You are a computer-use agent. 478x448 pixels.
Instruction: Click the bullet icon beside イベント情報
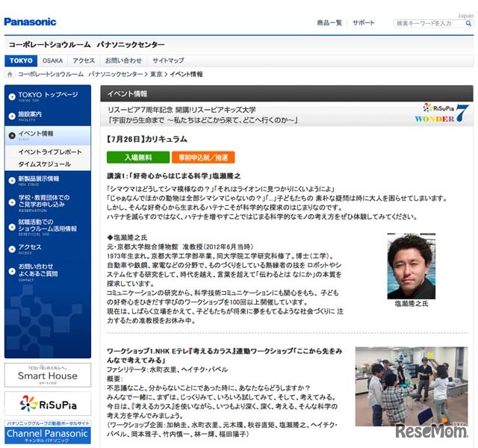pos(12,136)
